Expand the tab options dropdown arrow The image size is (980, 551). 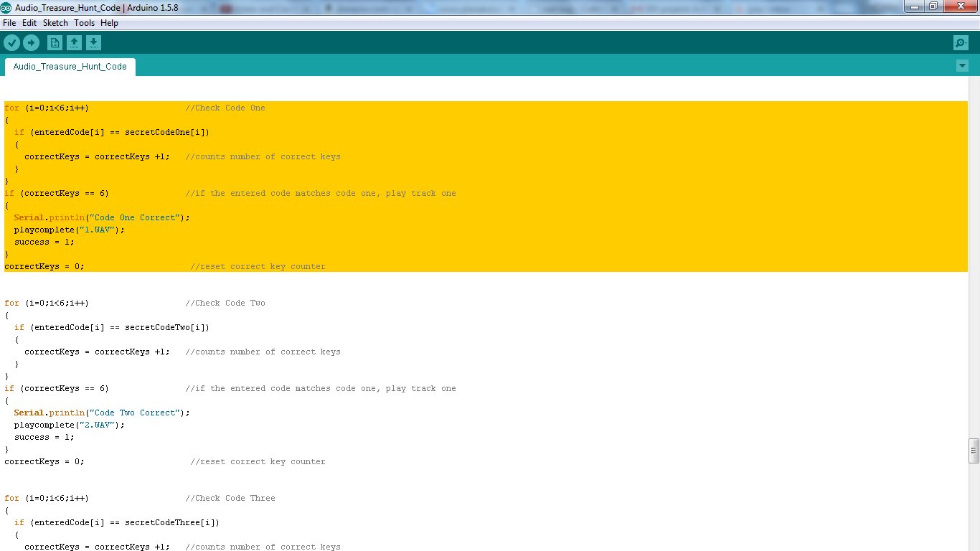[x=962, y=66]
